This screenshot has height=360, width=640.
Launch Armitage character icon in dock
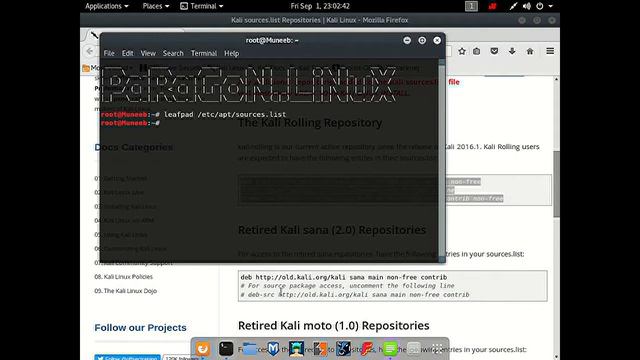click(296, 349)
